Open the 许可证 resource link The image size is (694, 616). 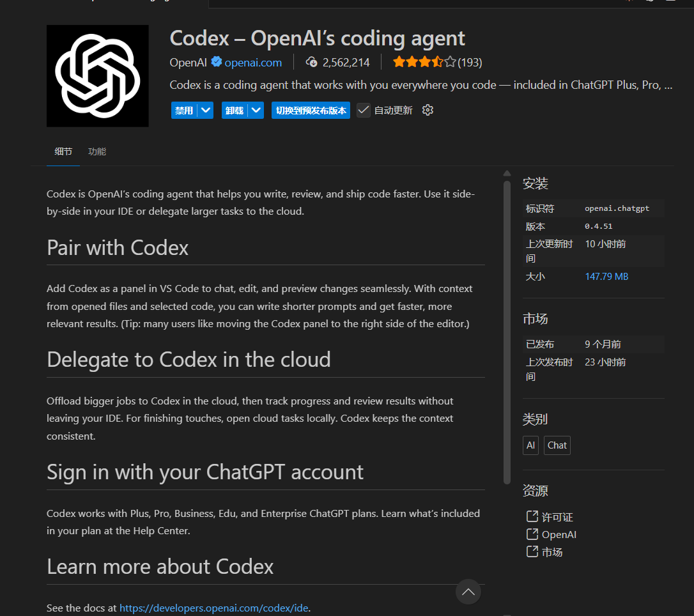[557, 517]
